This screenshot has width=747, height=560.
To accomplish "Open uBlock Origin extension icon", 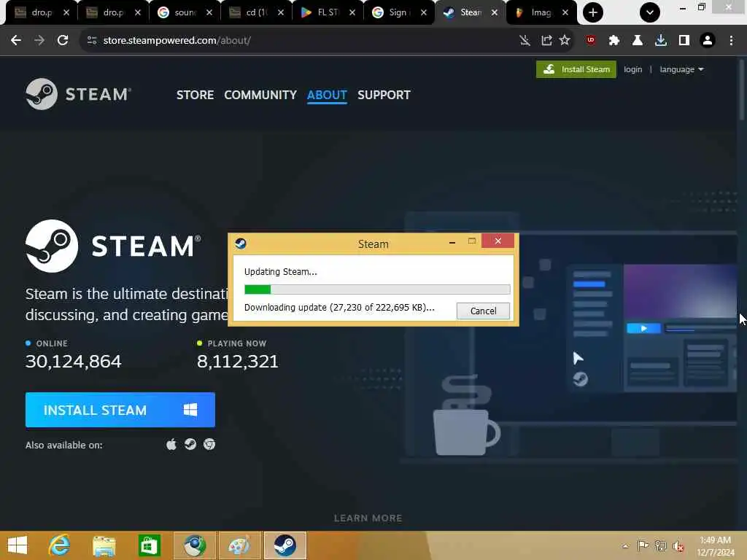I will [x=591, y=41].
